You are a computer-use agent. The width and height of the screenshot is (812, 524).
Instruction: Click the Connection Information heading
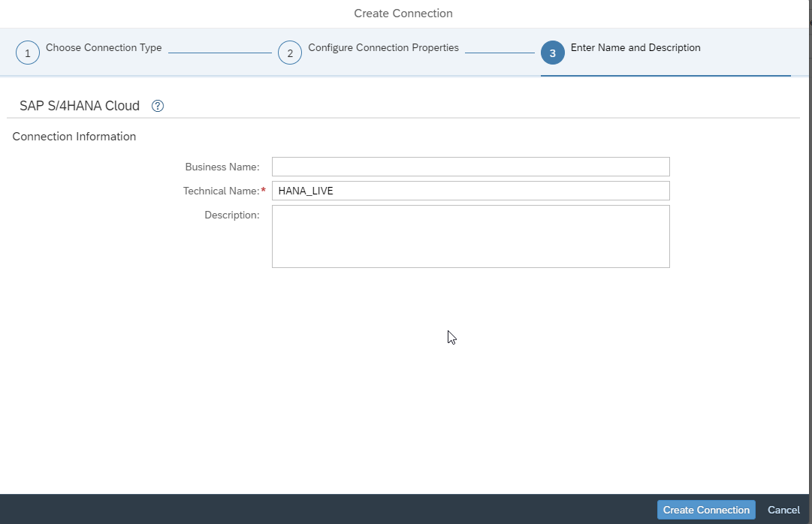coord(74,137)
